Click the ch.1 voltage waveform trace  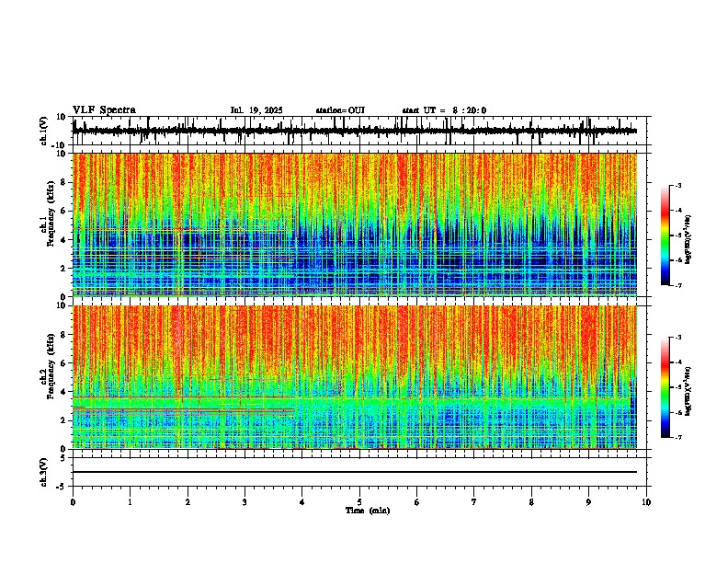[x=354, y=131]
